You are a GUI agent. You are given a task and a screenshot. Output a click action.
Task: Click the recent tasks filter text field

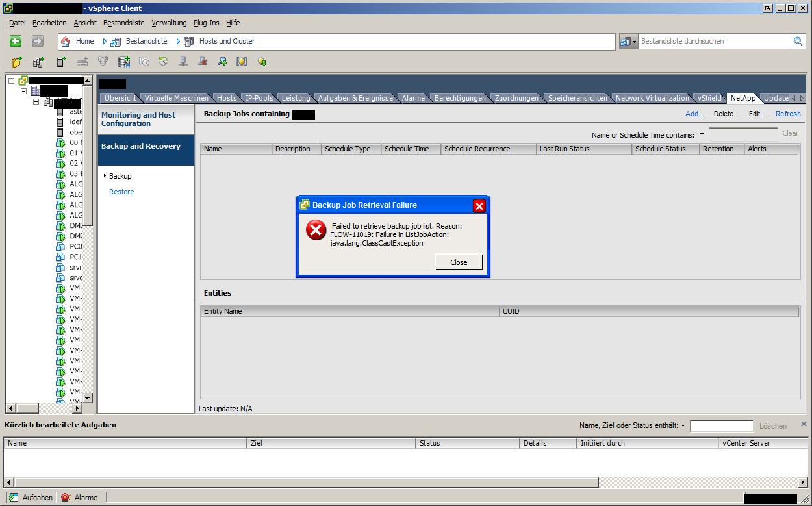coord(722,426)
